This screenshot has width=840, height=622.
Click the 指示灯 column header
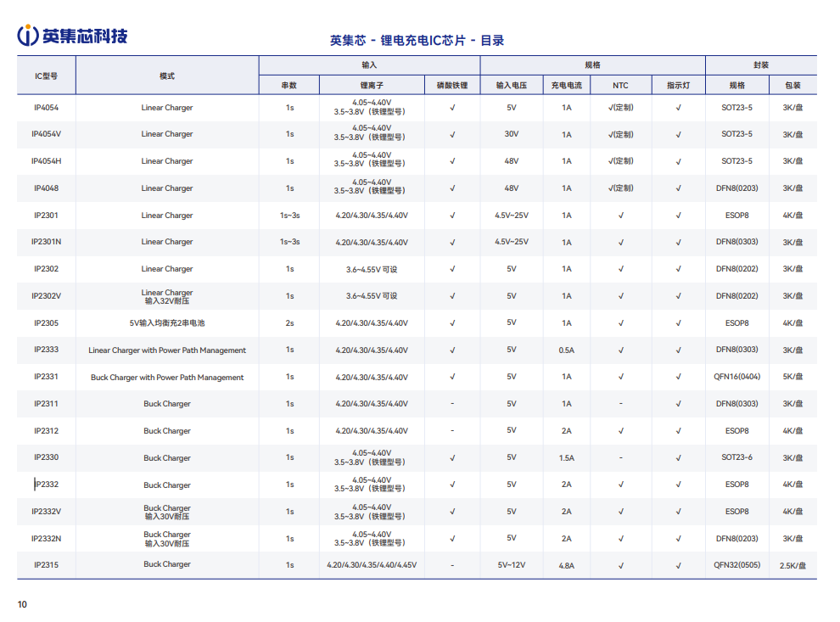678,85
